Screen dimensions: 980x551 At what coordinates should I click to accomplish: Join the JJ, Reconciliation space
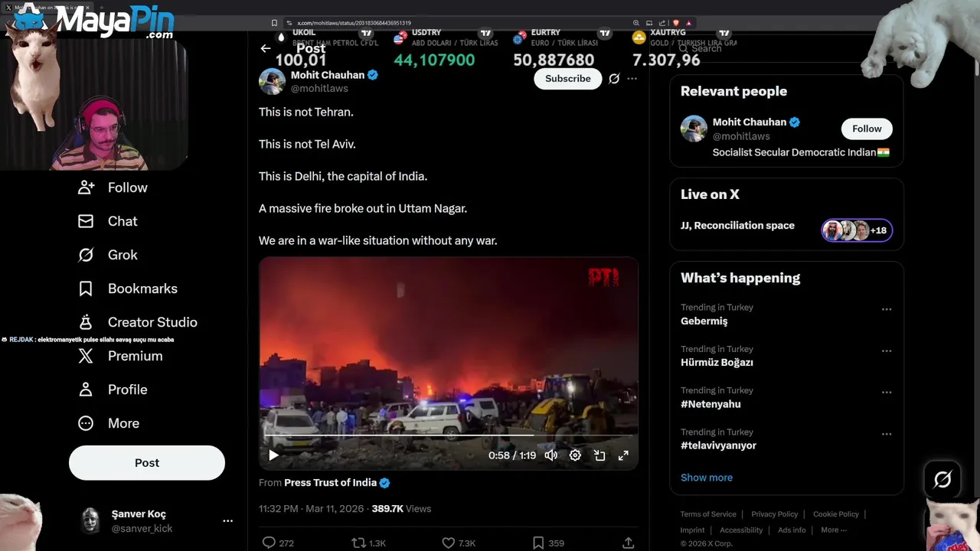(737, 226)
